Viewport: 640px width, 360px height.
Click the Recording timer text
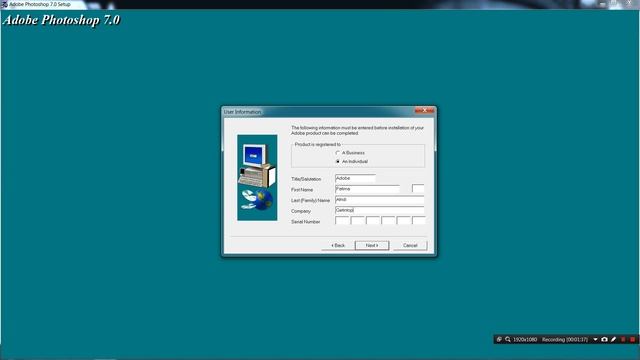point(565,340)
